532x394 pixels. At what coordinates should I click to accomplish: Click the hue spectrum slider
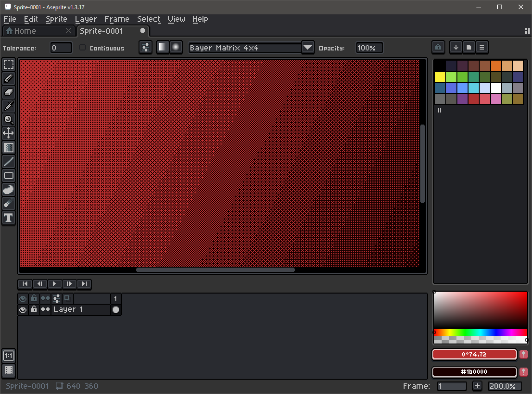point(481,332)
